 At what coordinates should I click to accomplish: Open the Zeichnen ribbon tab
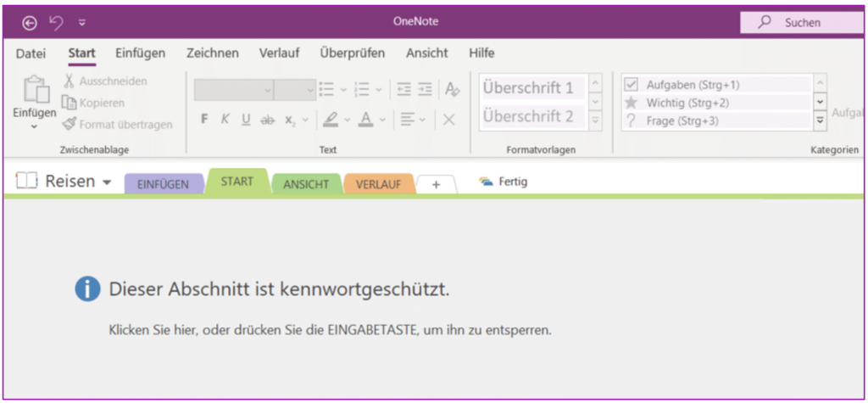point(213,53)
